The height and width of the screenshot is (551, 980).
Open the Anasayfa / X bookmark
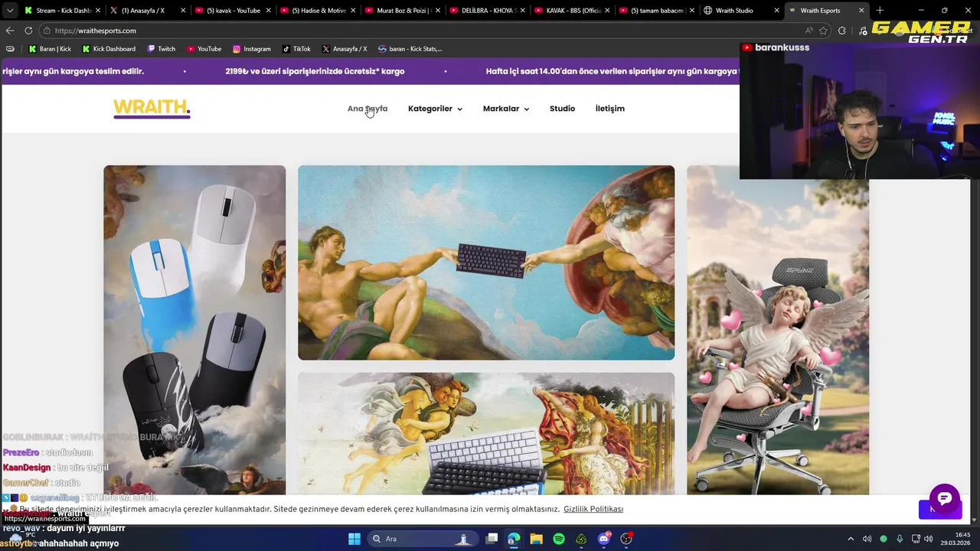[345, 49]
